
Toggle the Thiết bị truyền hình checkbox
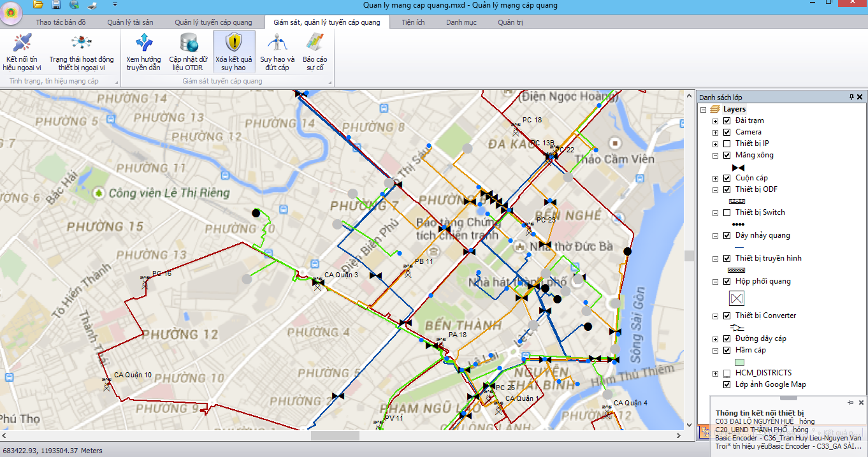click(727, 258)
